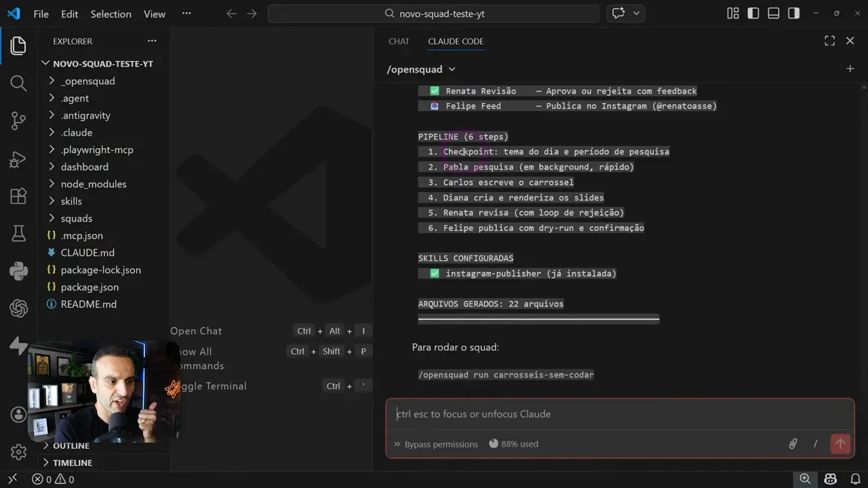The width and height of the screenshot is (868, 488).
Task: Click the ChatGPT icon in the activity bar
Action: coord(18,308)
